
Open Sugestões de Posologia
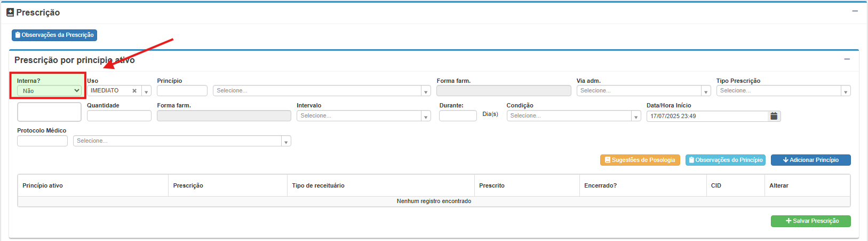pyautogui.click(x=640, y=160)
